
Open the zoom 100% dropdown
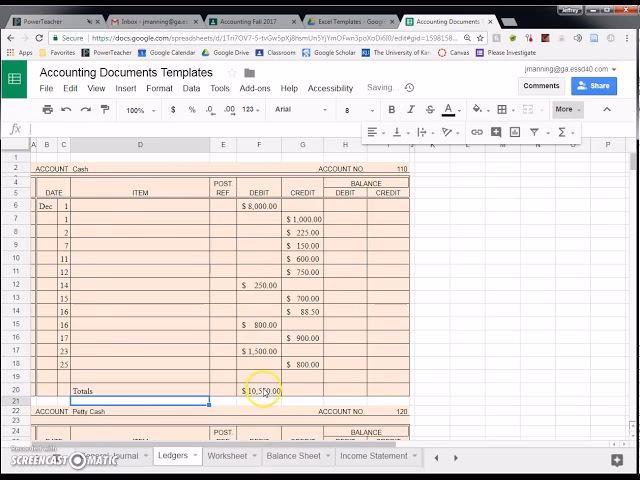pyautogui.click(x=140, y=110)
